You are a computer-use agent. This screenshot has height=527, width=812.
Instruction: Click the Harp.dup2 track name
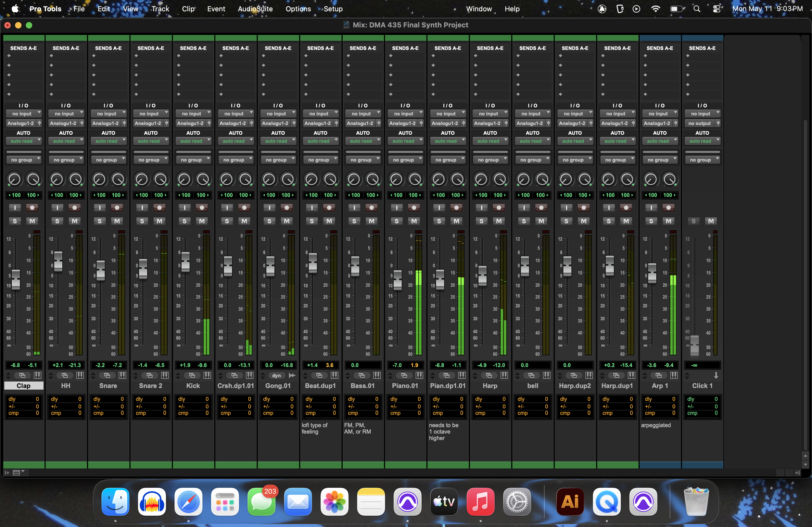575,386
